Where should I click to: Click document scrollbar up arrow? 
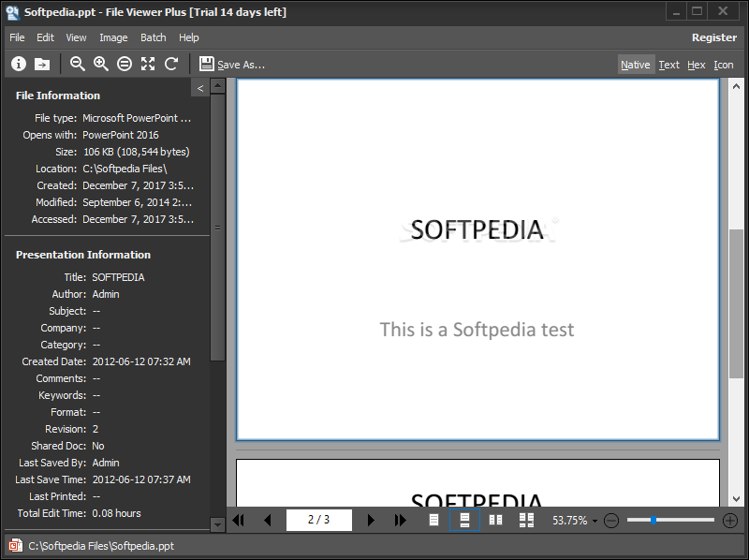tap(736, 86)
